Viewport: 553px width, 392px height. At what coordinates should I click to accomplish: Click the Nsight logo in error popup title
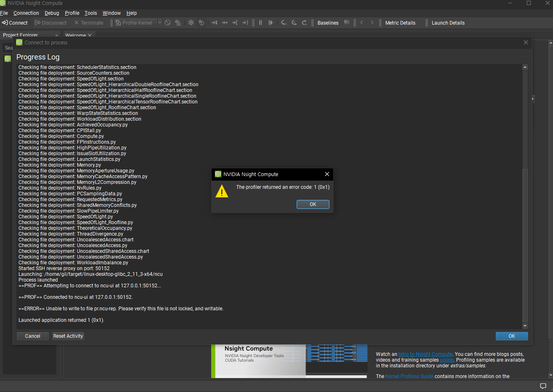click(x=218, y=174)
